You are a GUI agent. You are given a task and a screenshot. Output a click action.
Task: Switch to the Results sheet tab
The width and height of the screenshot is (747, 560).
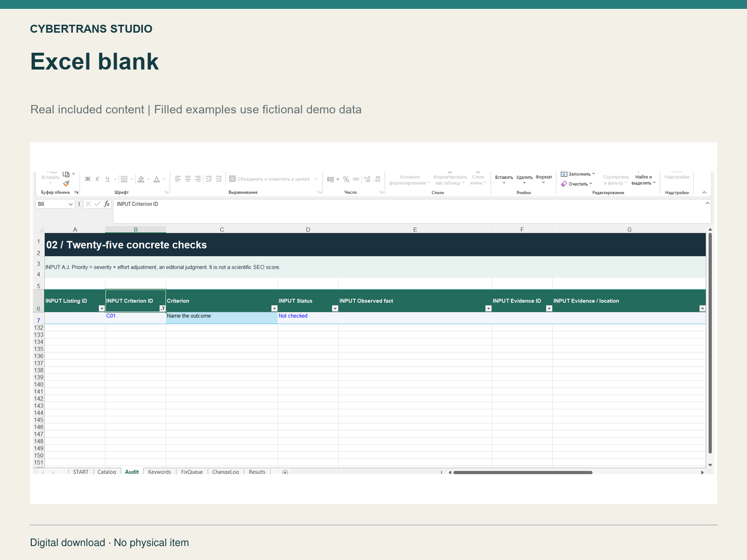click(x=257, y=472)
